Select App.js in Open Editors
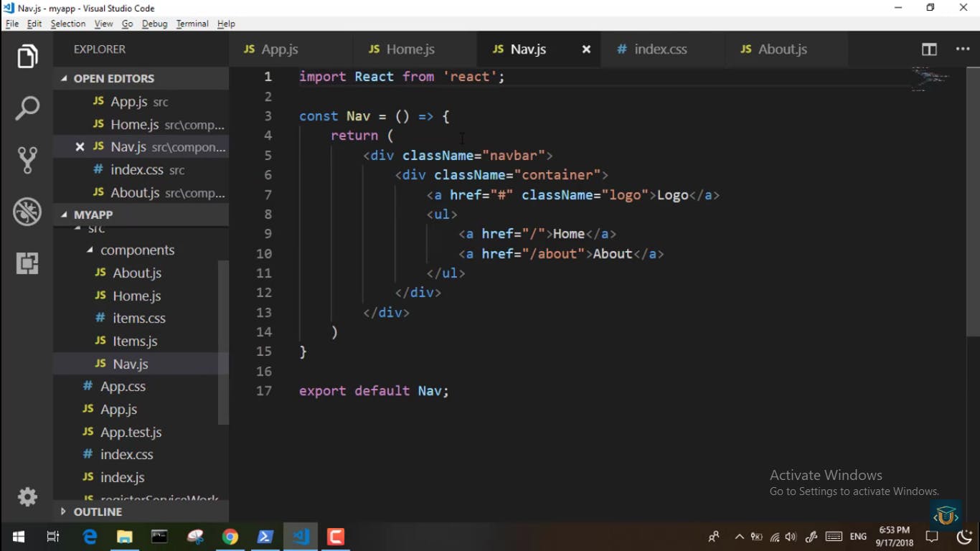The width and height of the screenshot is (980, 551). click(141, 102)
